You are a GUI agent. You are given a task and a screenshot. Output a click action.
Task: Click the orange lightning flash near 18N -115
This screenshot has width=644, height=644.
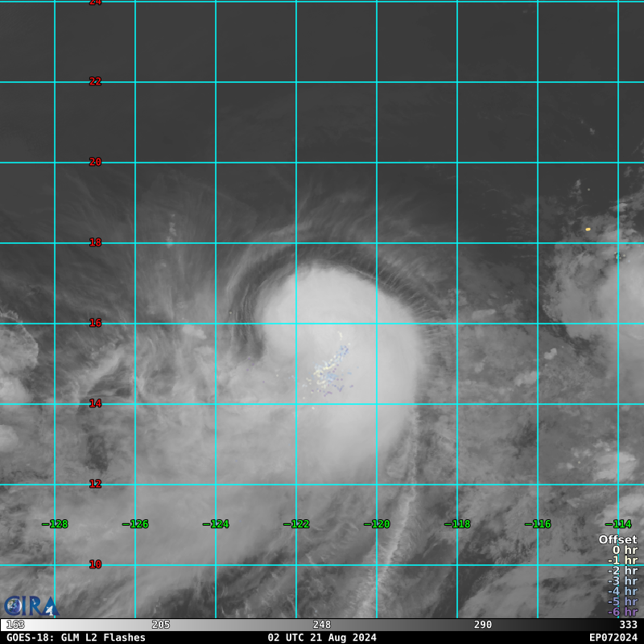588,229
